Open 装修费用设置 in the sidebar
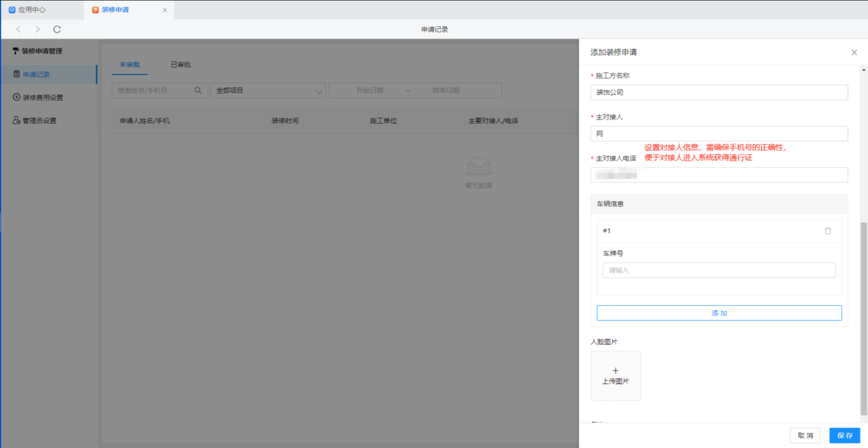 [x=42, y=98]
